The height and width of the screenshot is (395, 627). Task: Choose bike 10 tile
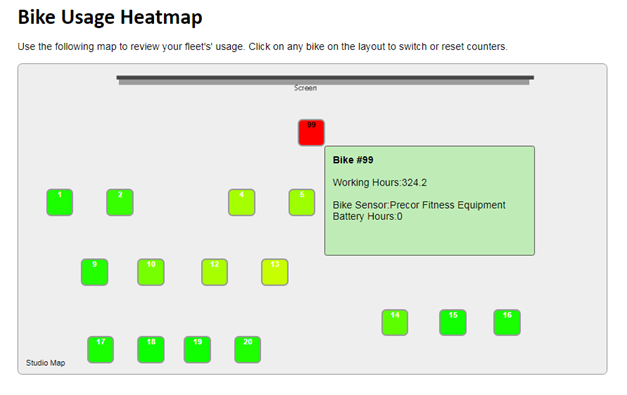click(151, 272)
